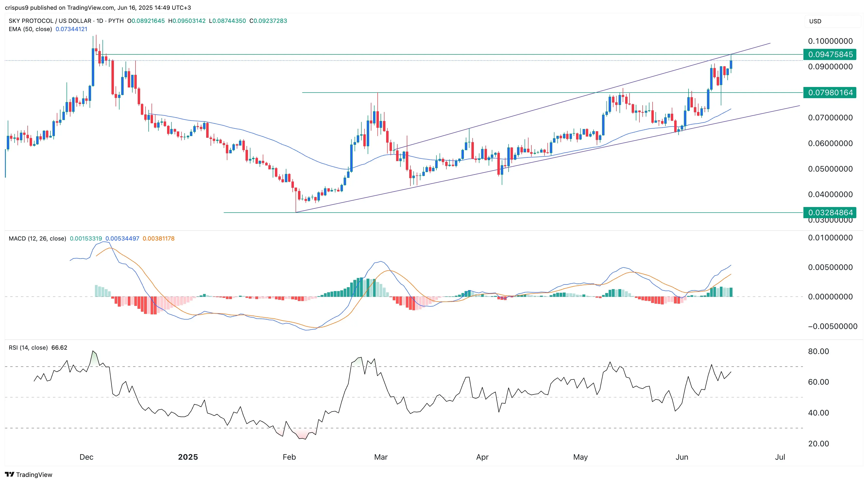This screenshot has width=868, height=483.
Task: Select the MACD histogram value 0.00153319
Action: point(85,239)
